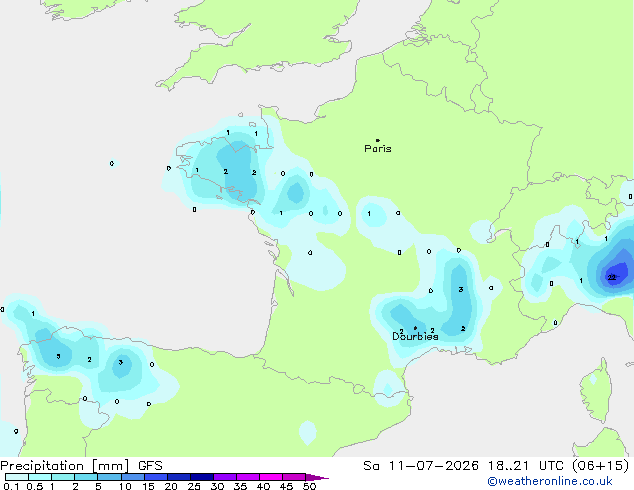Select the black dot marker above Paris
634x490 pixels.
tap(378, 140)
